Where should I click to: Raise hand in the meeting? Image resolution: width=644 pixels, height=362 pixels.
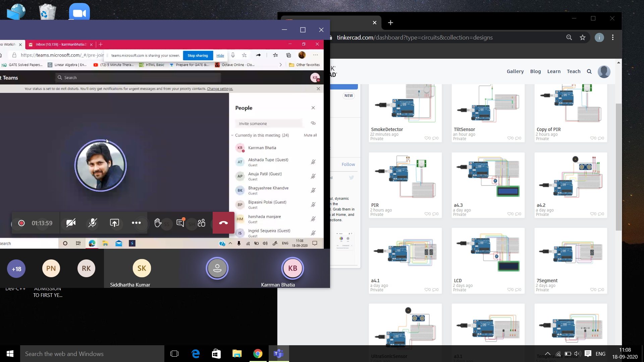click(x=158, y=223)
